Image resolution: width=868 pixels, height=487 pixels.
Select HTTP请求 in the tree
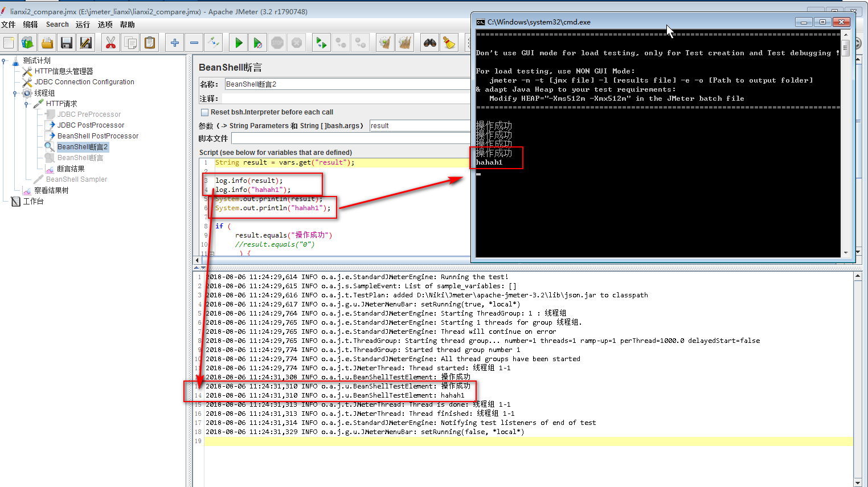62,104
